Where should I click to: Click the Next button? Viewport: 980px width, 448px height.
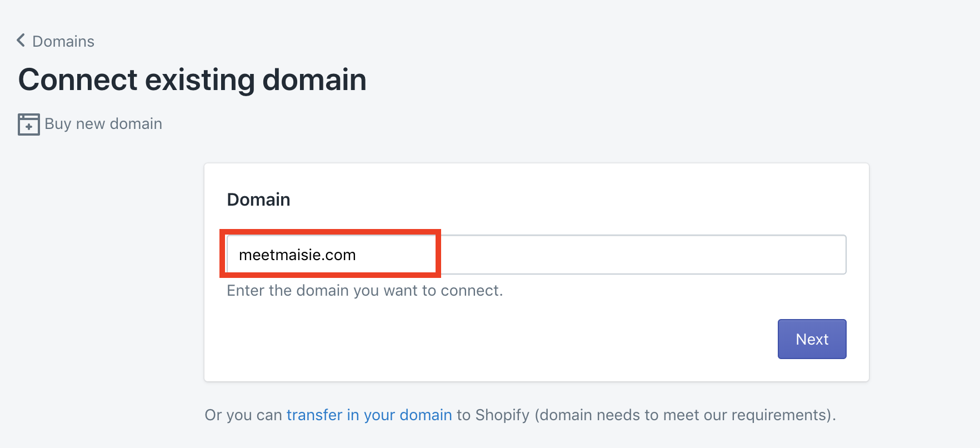[812, 339]
